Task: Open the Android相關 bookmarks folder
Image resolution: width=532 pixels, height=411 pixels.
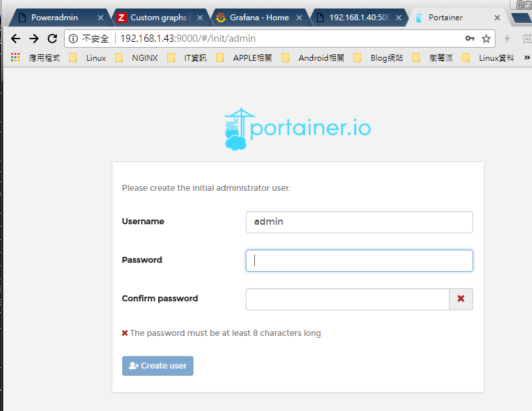Action: (x=313, y=58)
